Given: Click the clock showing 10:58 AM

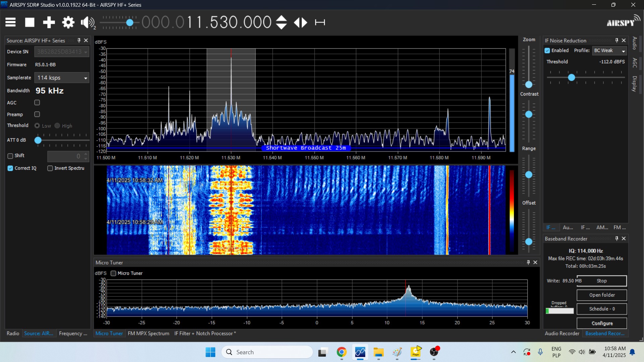Looking at the screenshot, I should tap(615, 349).
